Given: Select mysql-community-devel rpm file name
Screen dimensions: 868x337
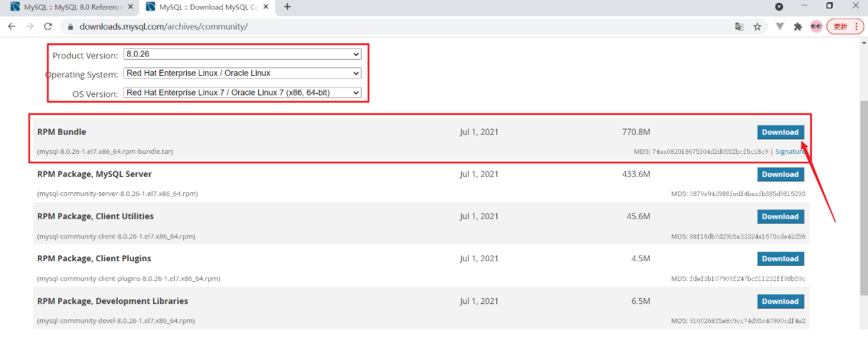Looking at the screenshot, I should (116, 321).
